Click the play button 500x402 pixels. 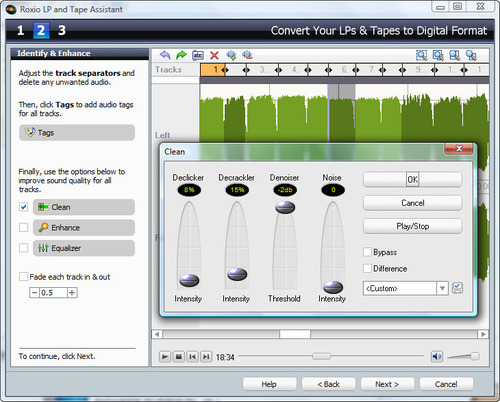click(x=164, y=357)
